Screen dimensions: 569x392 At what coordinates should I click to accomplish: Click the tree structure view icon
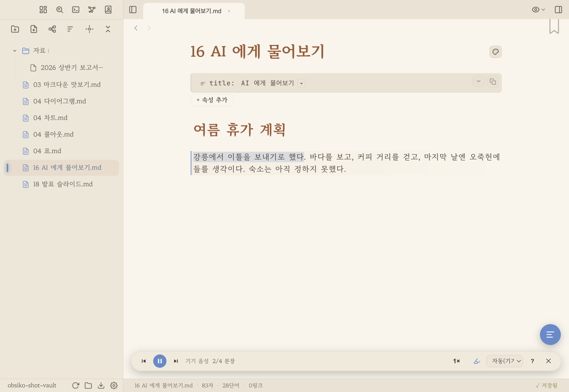[x=52, y=29]
